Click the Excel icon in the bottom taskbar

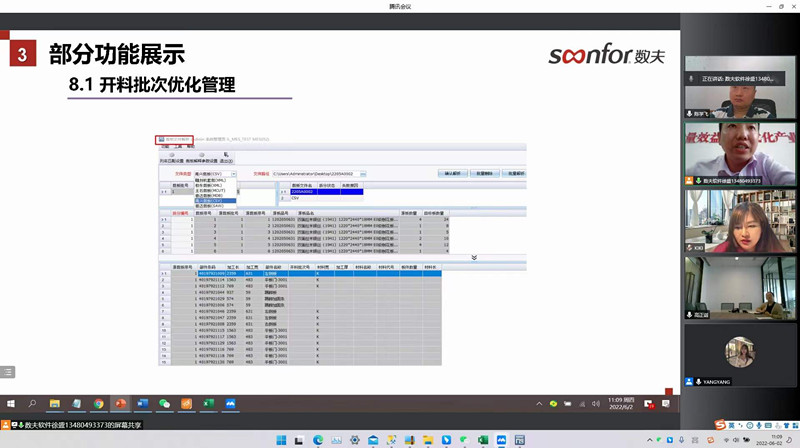[481, 440]
